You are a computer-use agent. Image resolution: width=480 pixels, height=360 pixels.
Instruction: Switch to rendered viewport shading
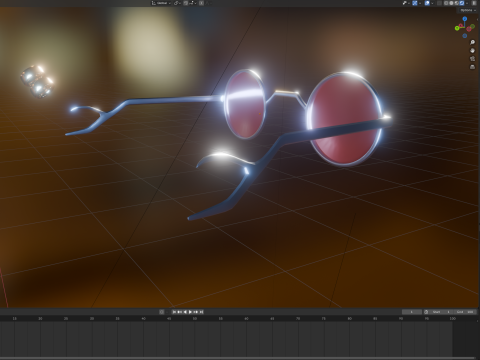(462, 3)
